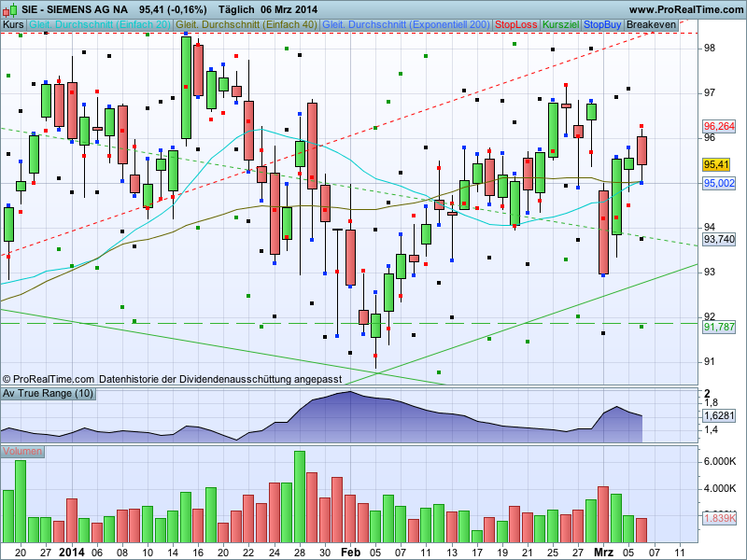Click the Täglich timeframe text
This screenshot has width=747, height=560.
(236, 9)
